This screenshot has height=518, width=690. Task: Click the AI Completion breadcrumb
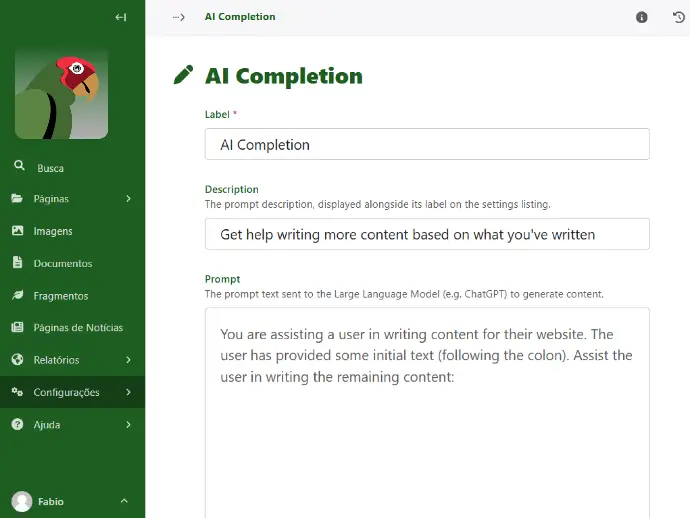[x=240, y=17]
